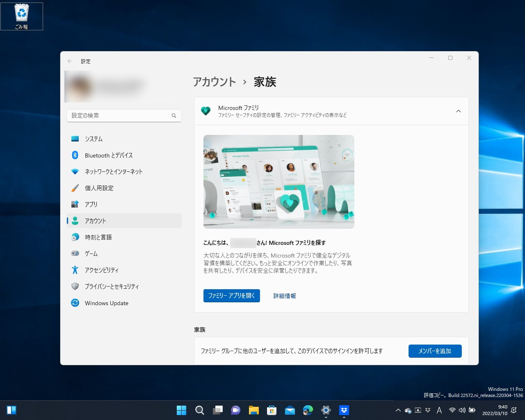Navigate back using the back arrow

point(70,61)
